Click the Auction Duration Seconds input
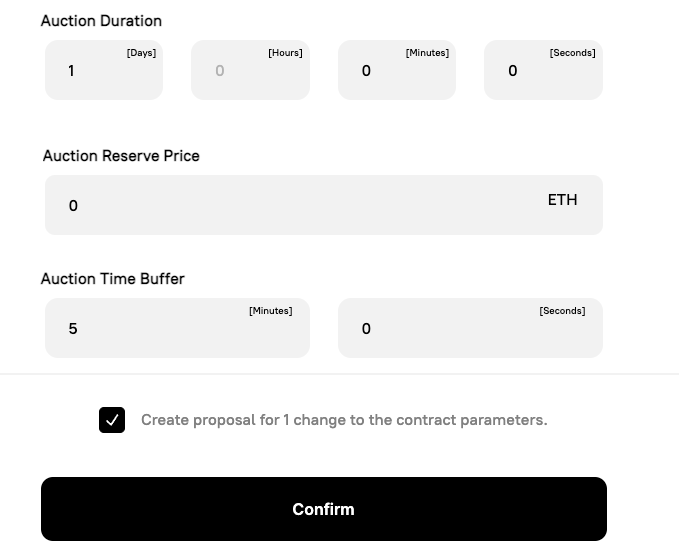The height and width of the screenshot is (553, 679). click(543, 71)
